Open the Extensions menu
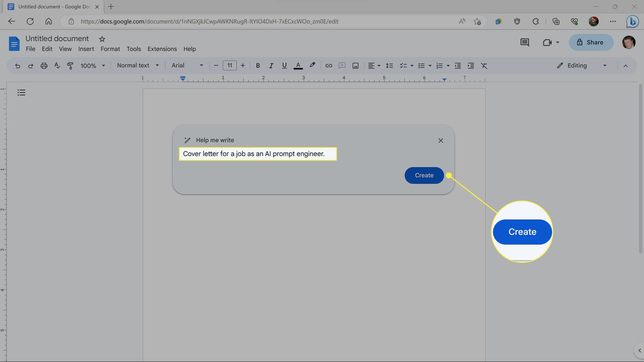 162,49
